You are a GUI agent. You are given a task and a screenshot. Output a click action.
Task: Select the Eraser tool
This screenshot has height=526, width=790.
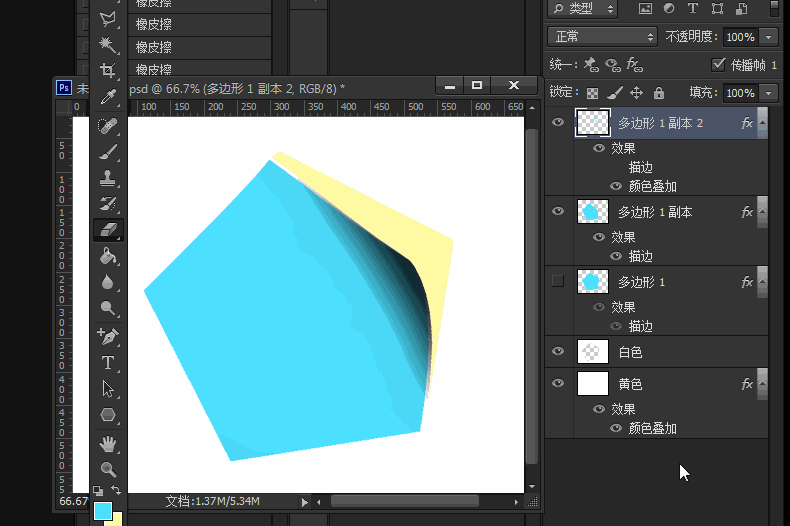[x=108, y=230]
